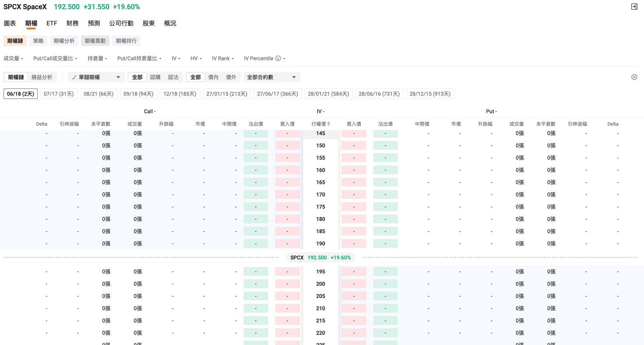
Task: Switch to 公司行動 tab
Action: [121, 23]
